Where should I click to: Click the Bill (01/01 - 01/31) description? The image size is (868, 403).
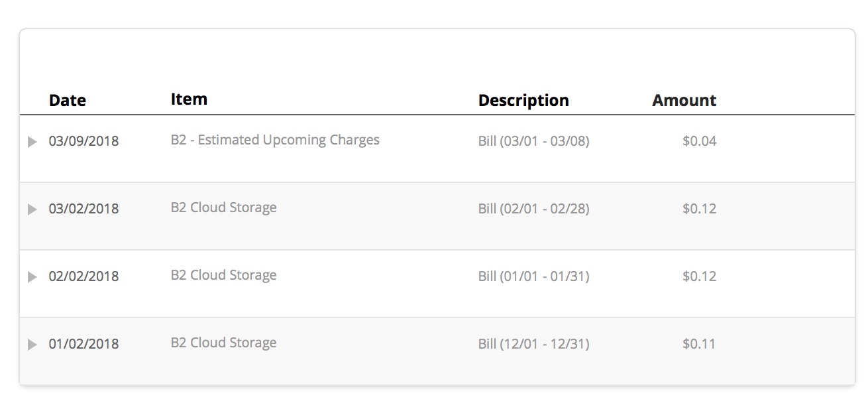[533, 276]
